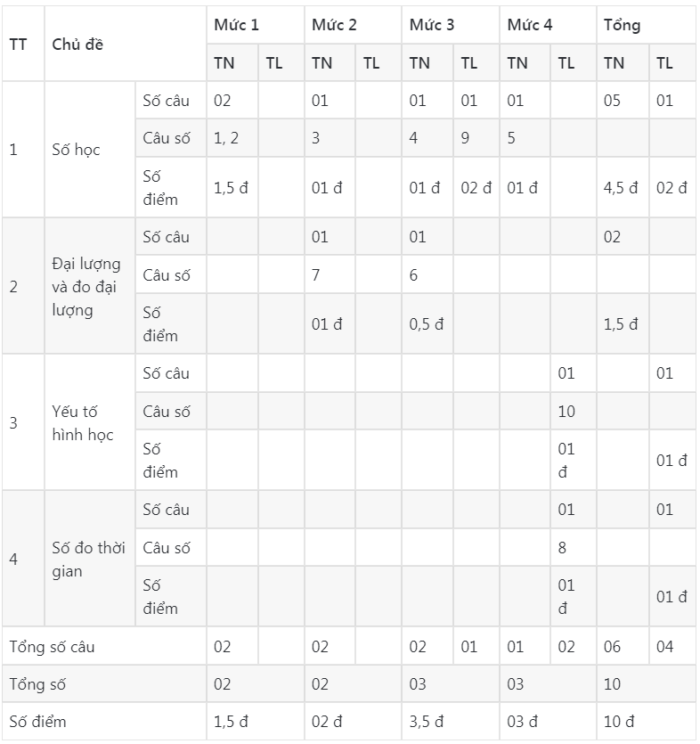Select "Đại lượng và đo đại lượng" cell

90,286
